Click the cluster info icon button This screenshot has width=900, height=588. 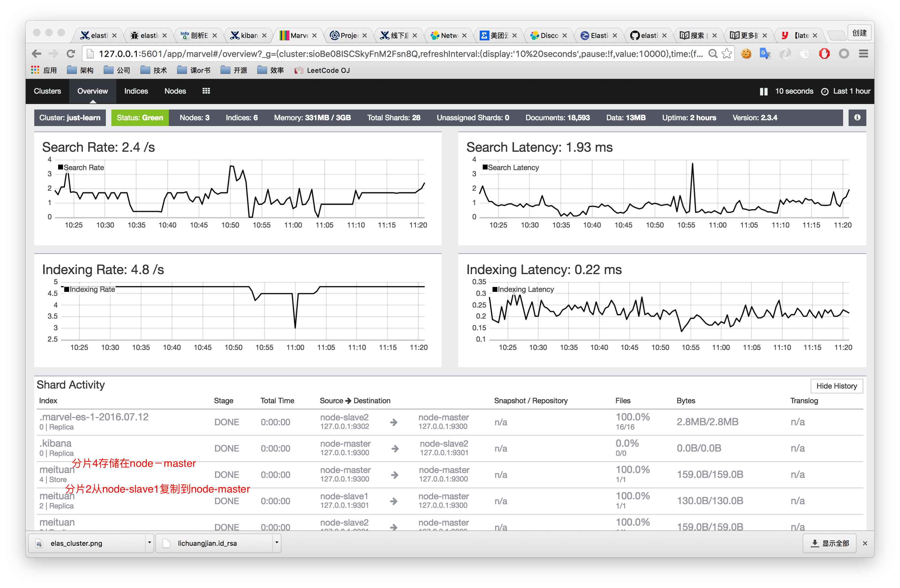coord(857,117)
